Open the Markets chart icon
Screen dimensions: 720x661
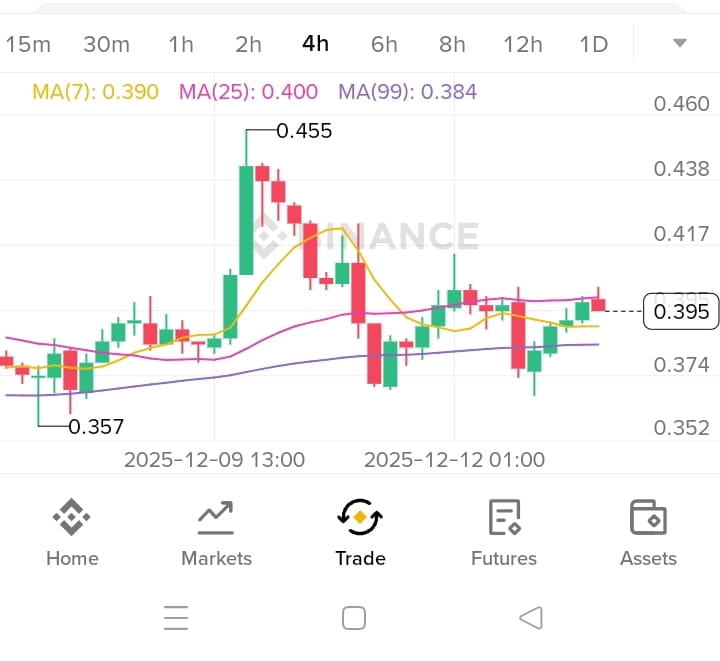(x=216, y=518)
